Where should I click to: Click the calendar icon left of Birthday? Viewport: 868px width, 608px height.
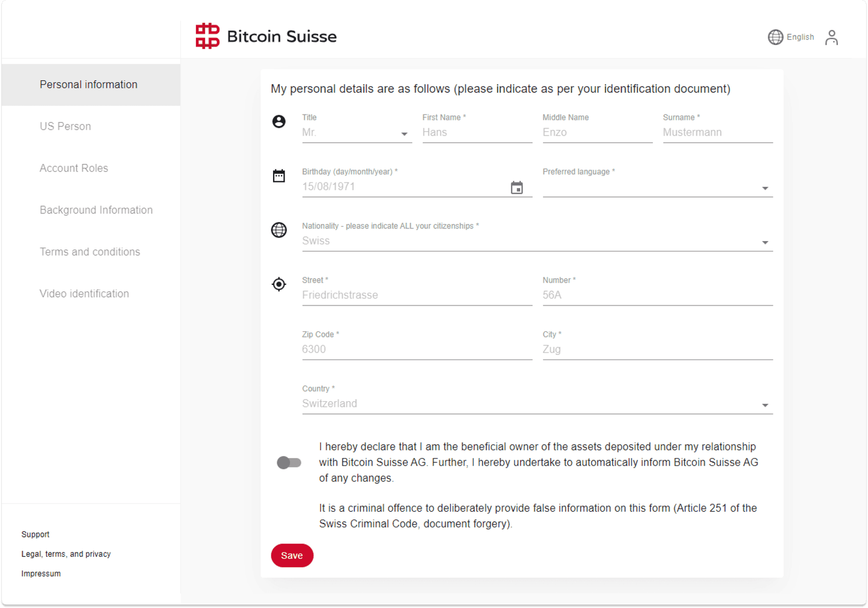(278, 176)
